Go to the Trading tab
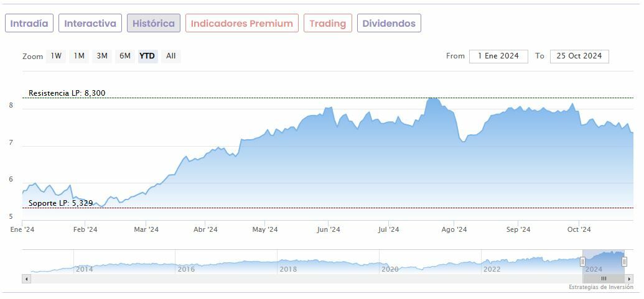The width and height of the screenshot is (644, 299). click(327, 24)
